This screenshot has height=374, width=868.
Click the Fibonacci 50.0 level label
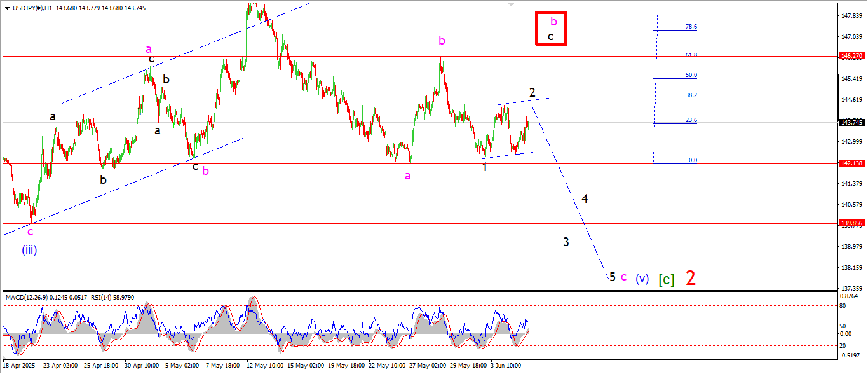(691, 75)
